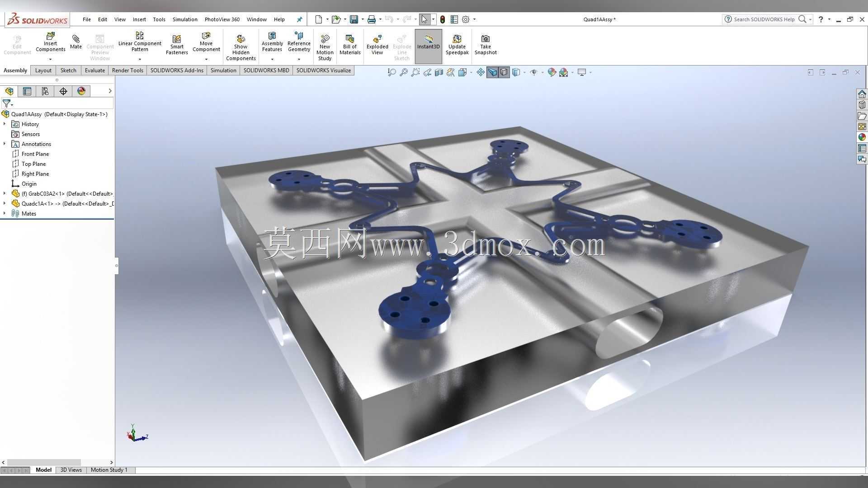This screenshot has width=868, height=488.
Task: Expand the Quadc1A<1> component
Action: 5,203
